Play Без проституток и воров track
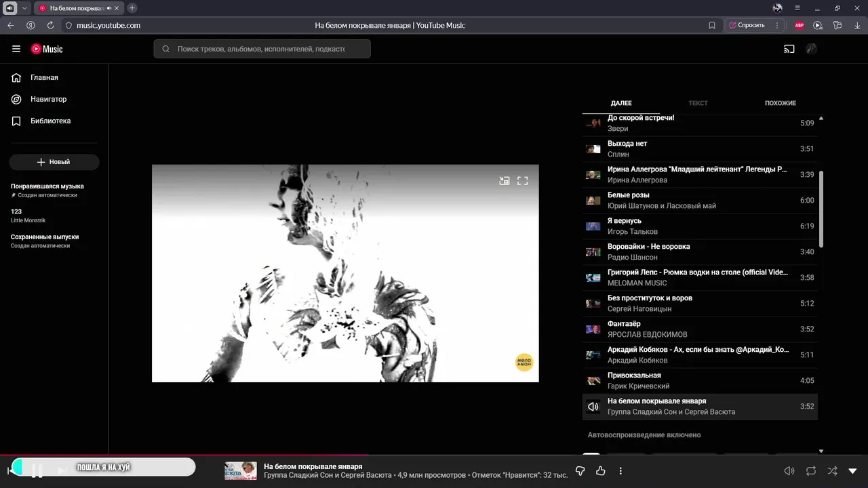The height and width of the screenshot is (488, 868). point(700,303)
